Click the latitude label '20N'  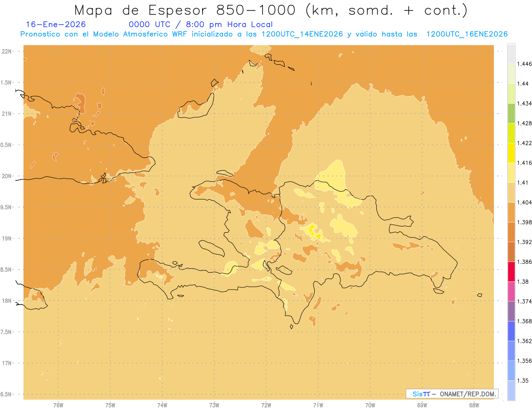click(x=7, y=176)
